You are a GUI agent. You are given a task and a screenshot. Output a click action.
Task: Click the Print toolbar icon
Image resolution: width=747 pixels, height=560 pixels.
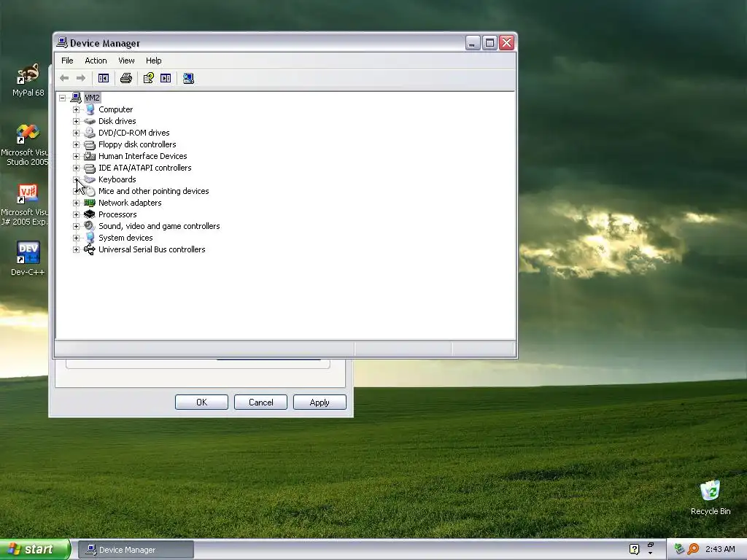pyautogui.click(x=125, y=78)
